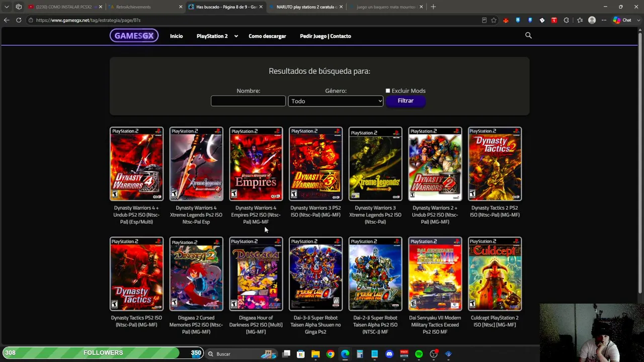Open Dynasty Warriors 4 + Undub title link
Image resolution: width=644 pixels, height=362 pixels.
coord(136,215)
